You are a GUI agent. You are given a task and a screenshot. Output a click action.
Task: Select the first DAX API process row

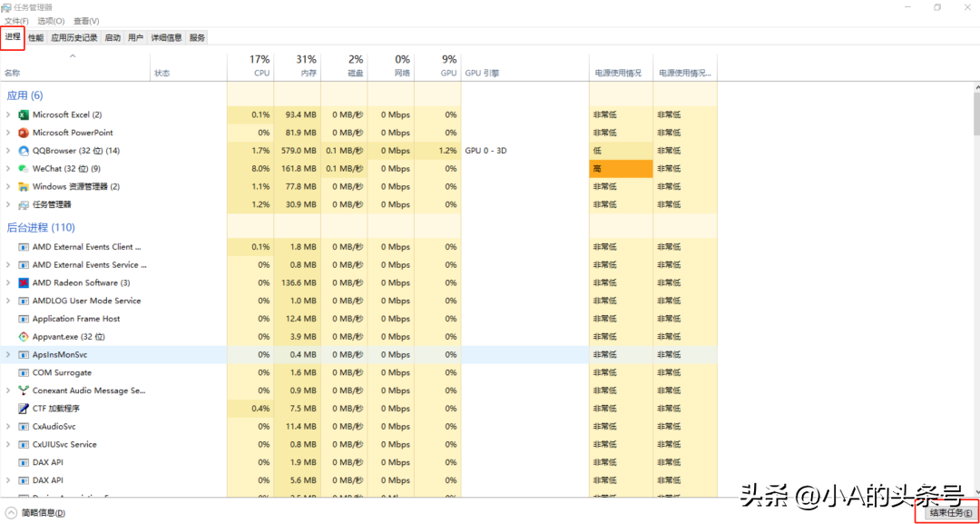(358, 463)
